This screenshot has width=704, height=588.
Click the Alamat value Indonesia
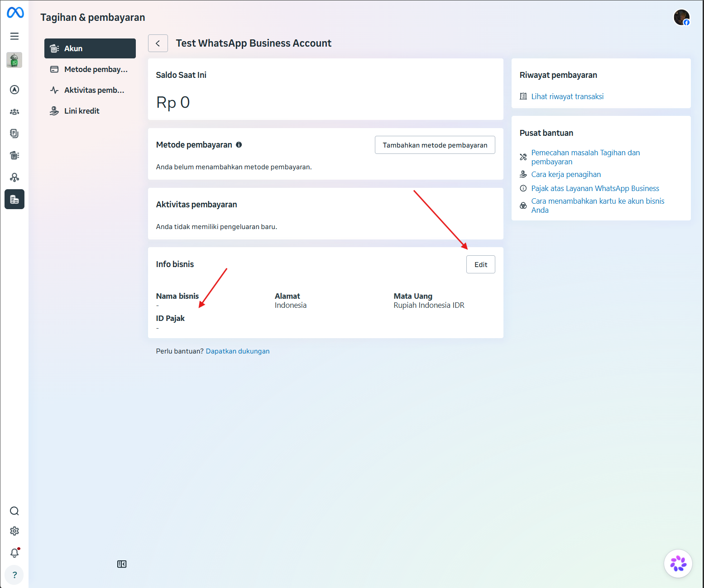[291, 305]
